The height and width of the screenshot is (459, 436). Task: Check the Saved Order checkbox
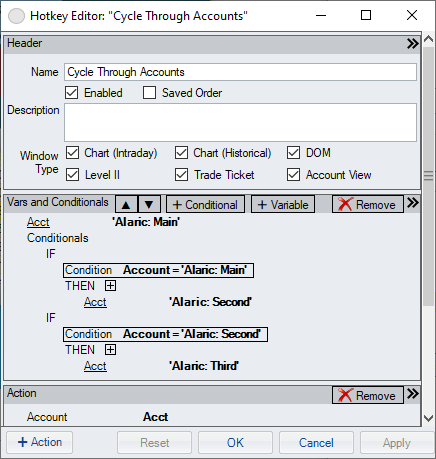[x=149, y=93]
